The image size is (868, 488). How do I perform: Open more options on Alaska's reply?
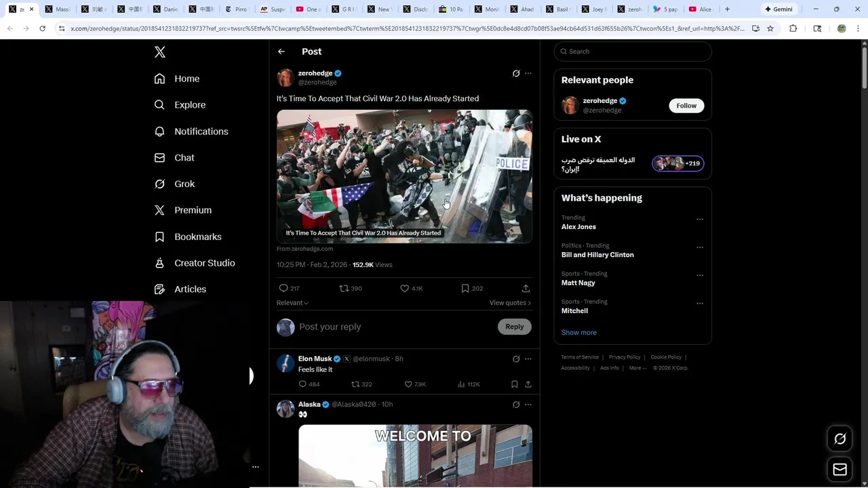(x=528, y=405)
